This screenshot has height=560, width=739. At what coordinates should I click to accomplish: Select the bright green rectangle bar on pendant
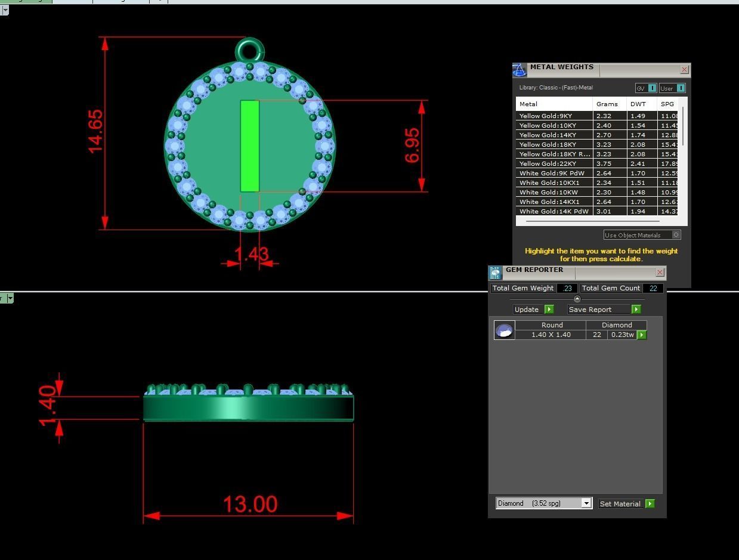pyautogui.click(x=250, y=146)
